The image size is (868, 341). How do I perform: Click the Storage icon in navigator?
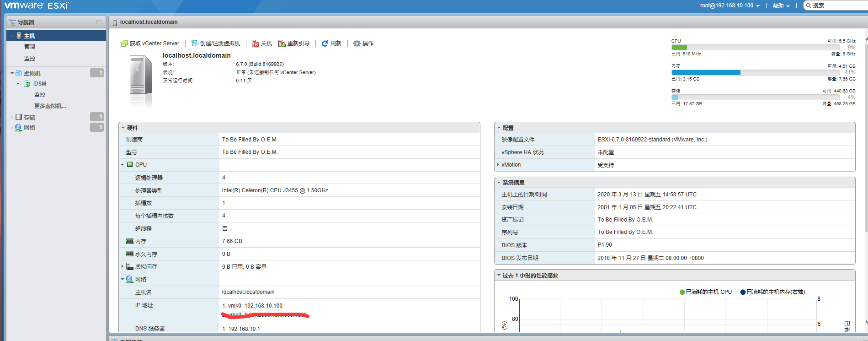19,117
